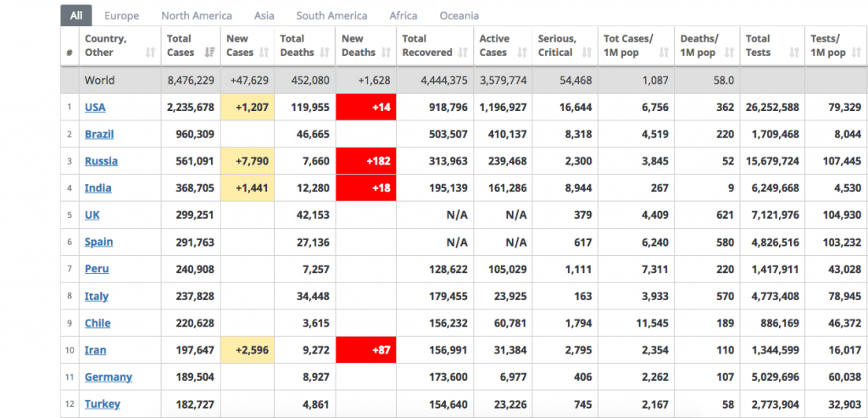Switch to the Europe tab
The width and height of the screenshot is (868, 418).
(121, 15)
